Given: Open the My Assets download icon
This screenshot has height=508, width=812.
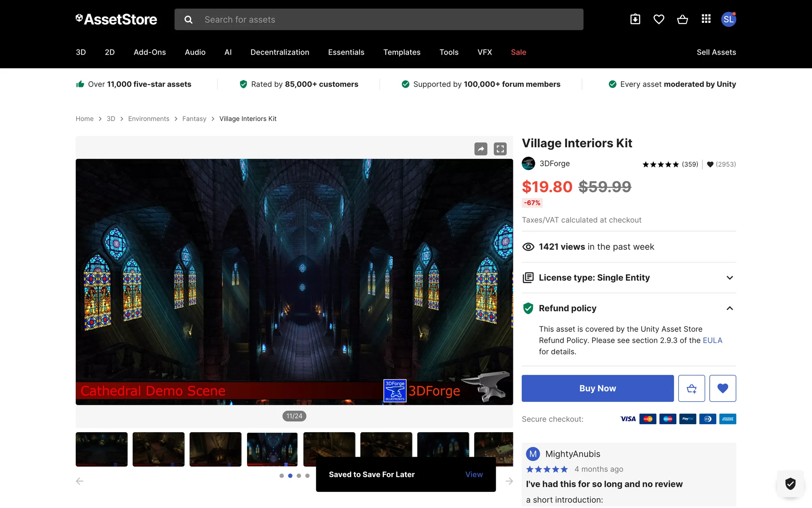Looking at the screenshot, I should pos(635,19).
